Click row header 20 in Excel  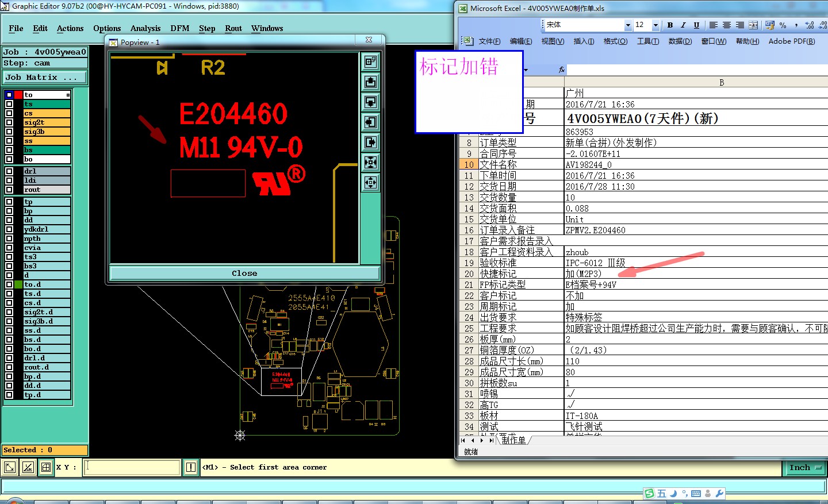(469, 274)
